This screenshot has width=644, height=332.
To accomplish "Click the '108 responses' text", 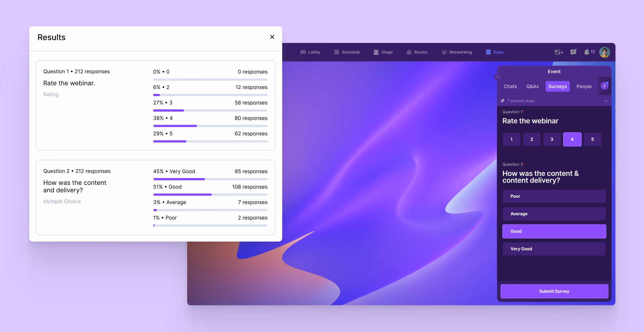I will (250, 187).
